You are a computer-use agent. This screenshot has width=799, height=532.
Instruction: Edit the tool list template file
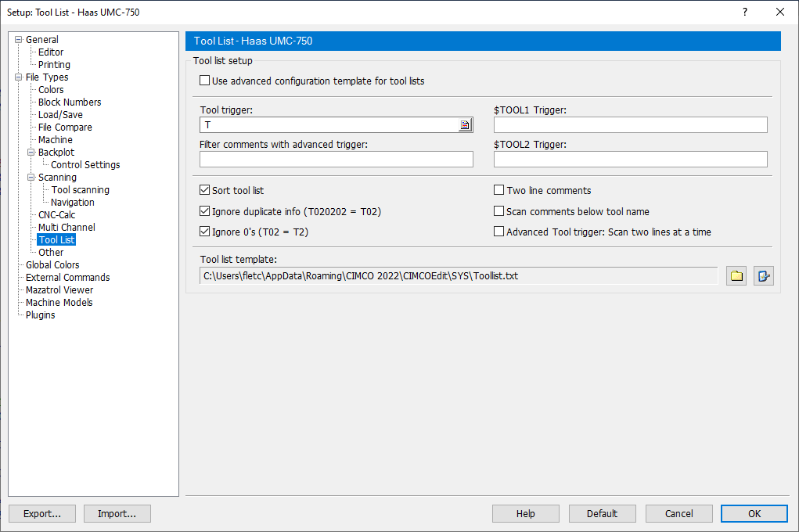pyautogui.click(x=763, y=276)
